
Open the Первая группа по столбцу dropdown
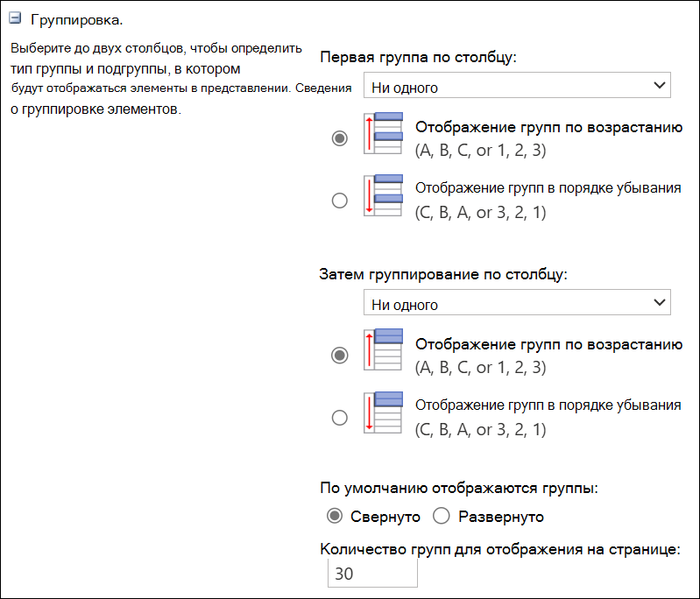[x=517, y=85]
